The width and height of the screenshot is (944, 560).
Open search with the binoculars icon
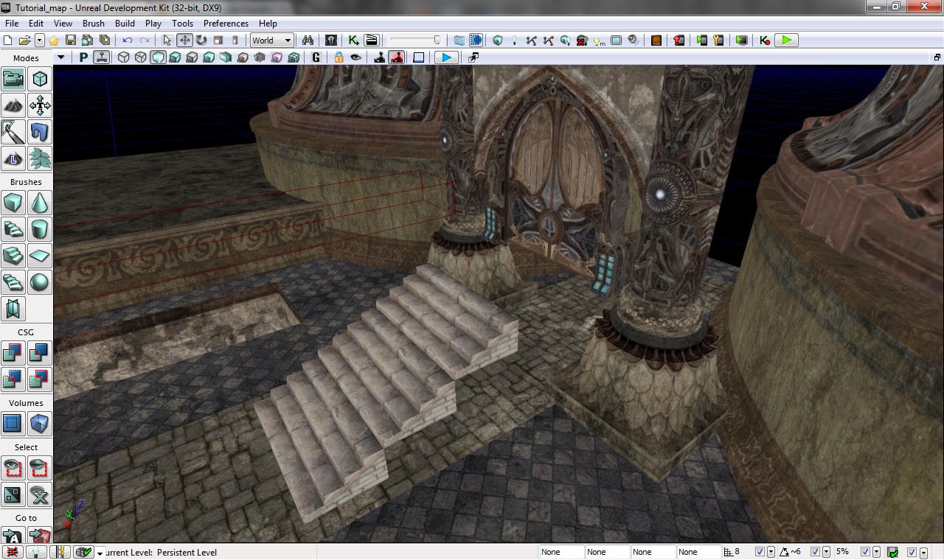(308, 41)
